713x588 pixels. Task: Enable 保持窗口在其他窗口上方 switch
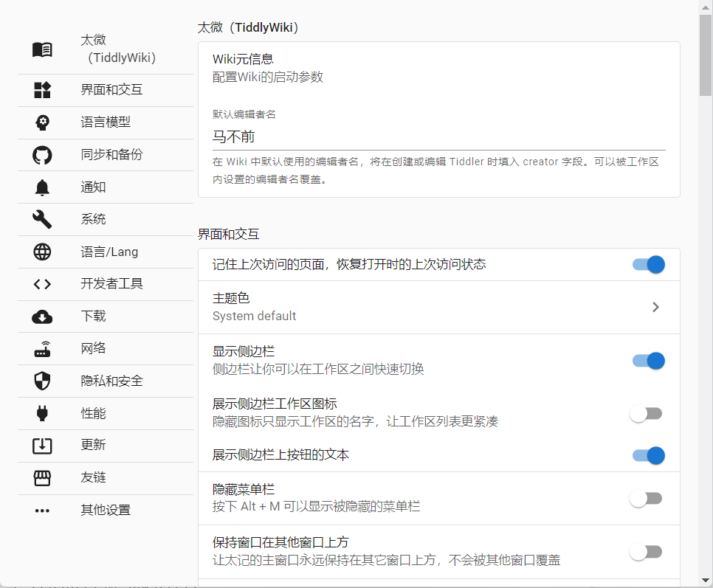click(646, 552)
